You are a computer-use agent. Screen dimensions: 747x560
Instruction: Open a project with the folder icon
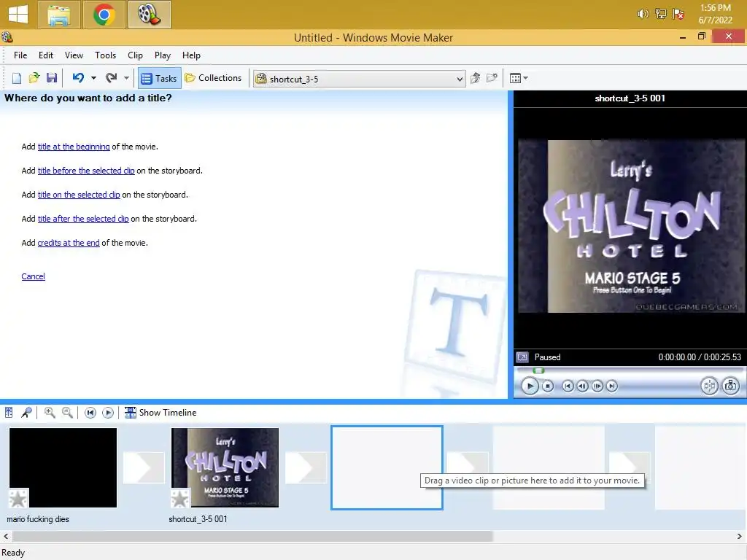[x=34, y=78]
